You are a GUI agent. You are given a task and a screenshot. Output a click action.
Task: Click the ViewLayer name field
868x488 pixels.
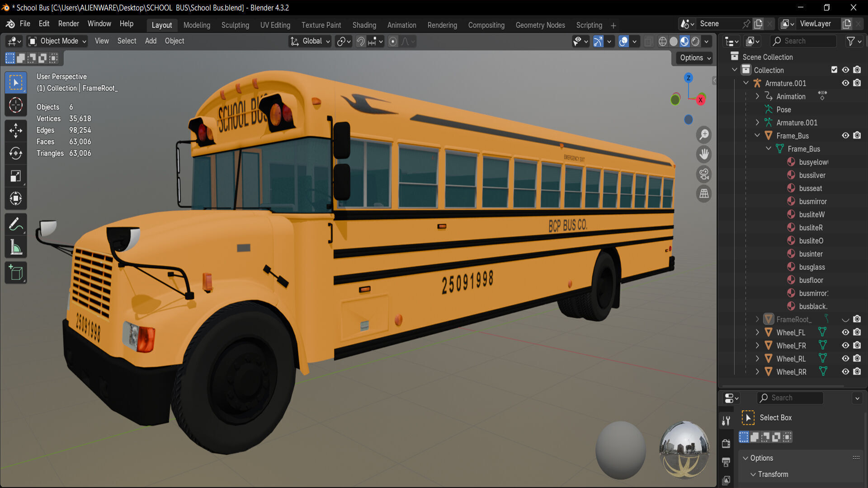pos(818,24)
